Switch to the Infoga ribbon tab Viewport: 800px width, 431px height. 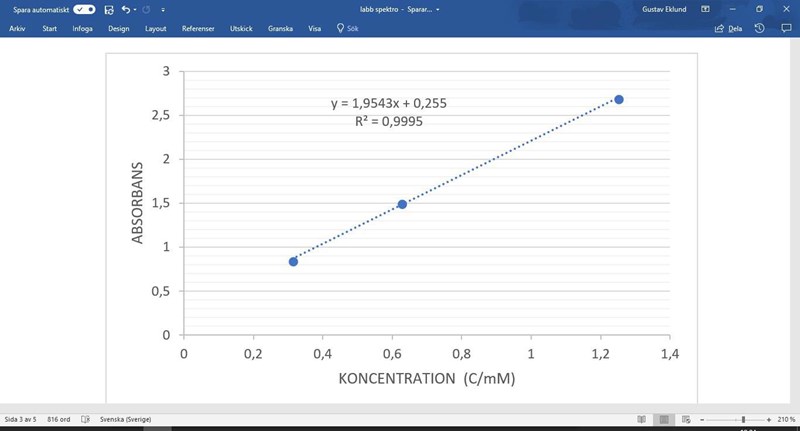[82, 29]
